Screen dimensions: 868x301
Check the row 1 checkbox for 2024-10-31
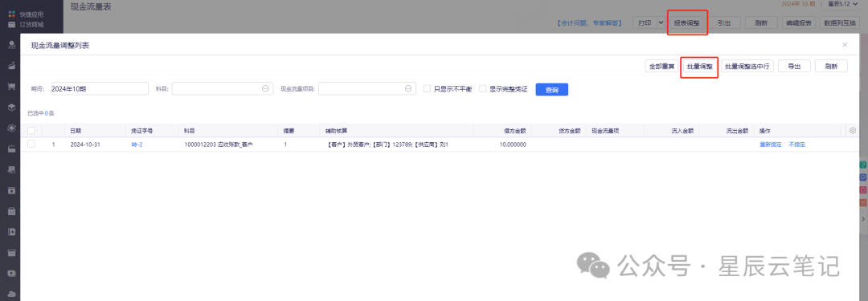point(31,144)
